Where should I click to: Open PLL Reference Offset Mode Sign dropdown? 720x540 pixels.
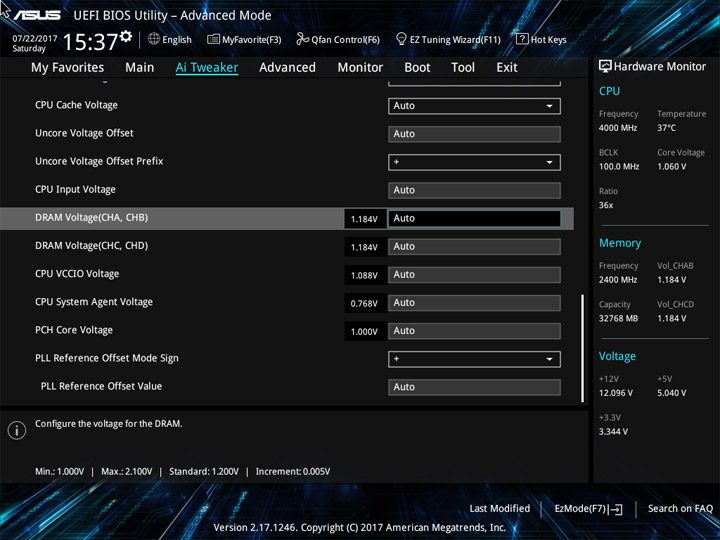click(x=474, y=359)
